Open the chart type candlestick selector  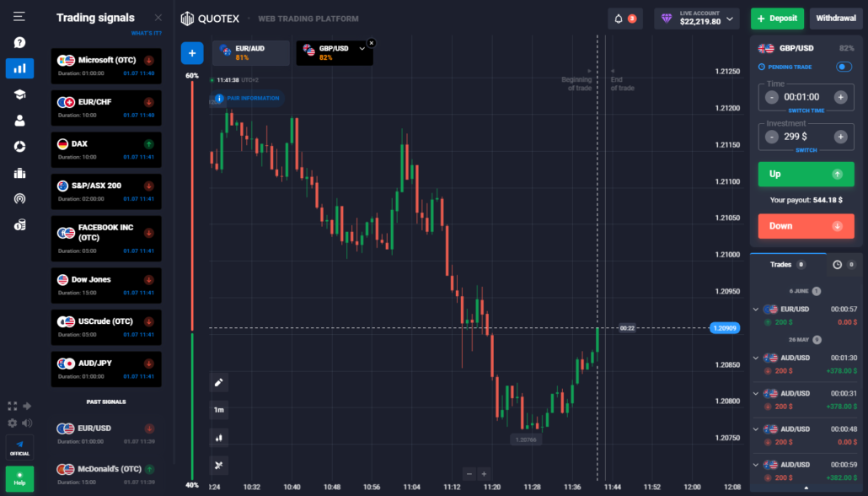[x=218, y=437]
